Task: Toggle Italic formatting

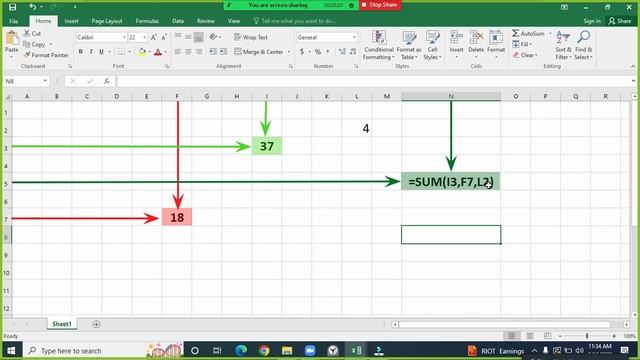Action: click(91, 52)
